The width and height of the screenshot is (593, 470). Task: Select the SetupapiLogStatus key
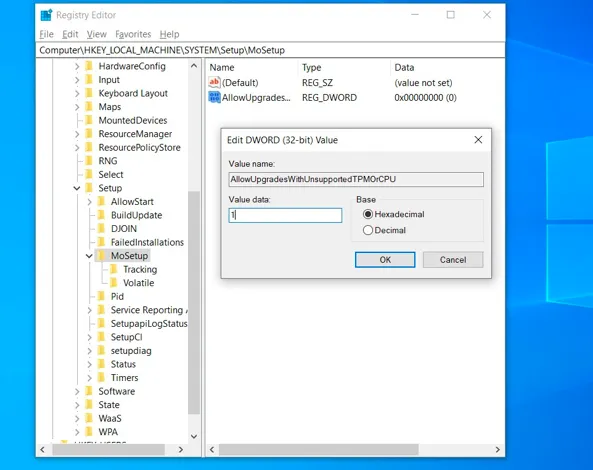(149, 324)
